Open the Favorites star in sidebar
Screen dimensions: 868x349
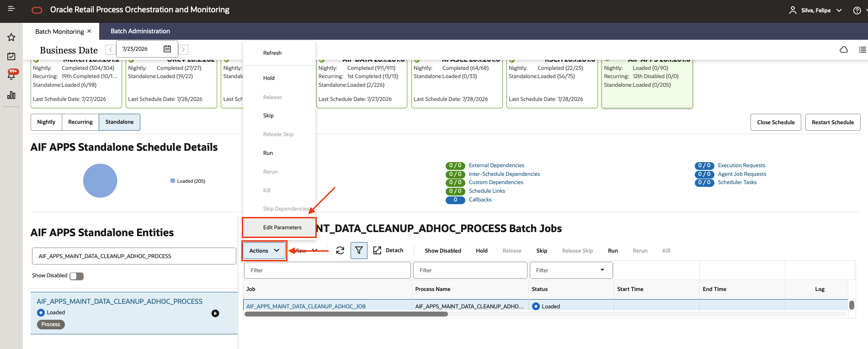click(11, 37)
